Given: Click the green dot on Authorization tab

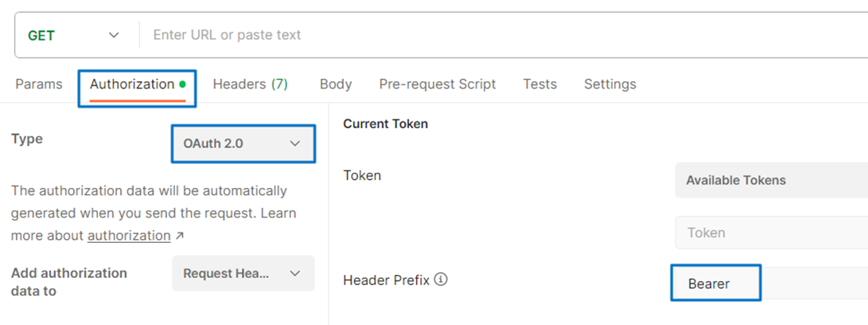Looking at the screenshot, I should click(183, 84).
